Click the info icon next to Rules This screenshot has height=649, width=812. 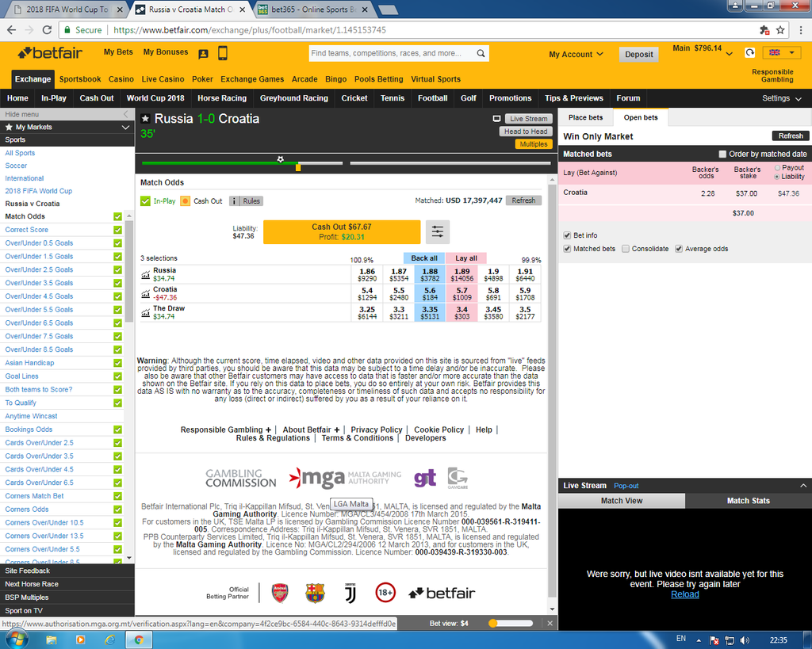click(x=234, y=200)
